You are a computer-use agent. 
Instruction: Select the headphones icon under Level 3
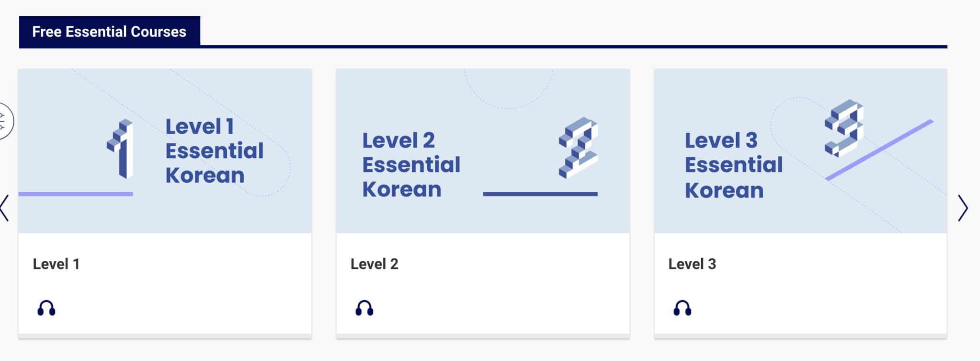682,308
